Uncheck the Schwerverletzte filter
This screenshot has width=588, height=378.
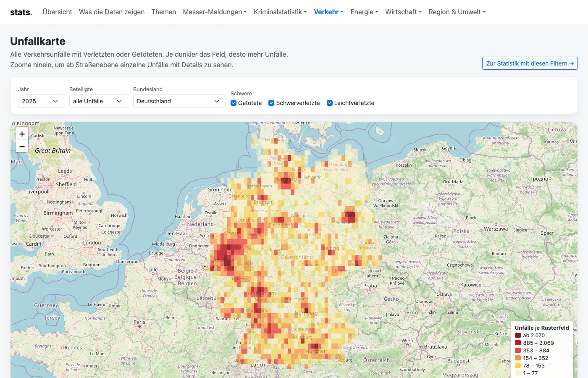[271, 103]
